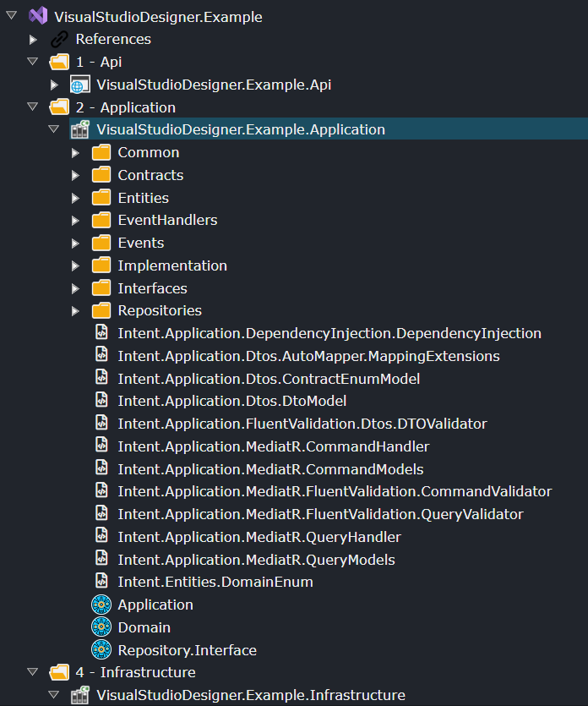Select 'Intent.Application.MediatR.FluentValidation.QueryValidator' label

tap(321, 514)
